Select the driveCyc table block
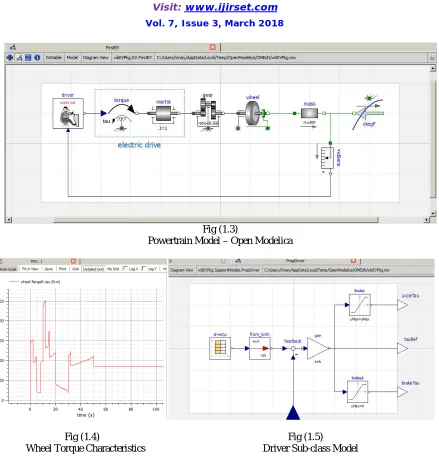This screenshot has width=439, height=462. [220, 348]
